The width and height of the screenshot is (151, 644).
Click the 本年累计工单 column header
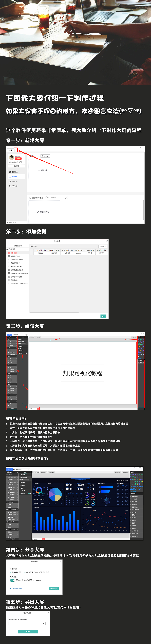[x=40, y=250]
